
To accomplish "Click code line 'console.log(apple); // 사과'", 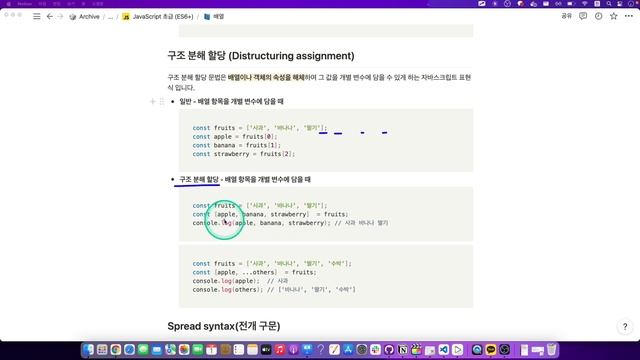I will pyautogui.click(x=240, y=281).
